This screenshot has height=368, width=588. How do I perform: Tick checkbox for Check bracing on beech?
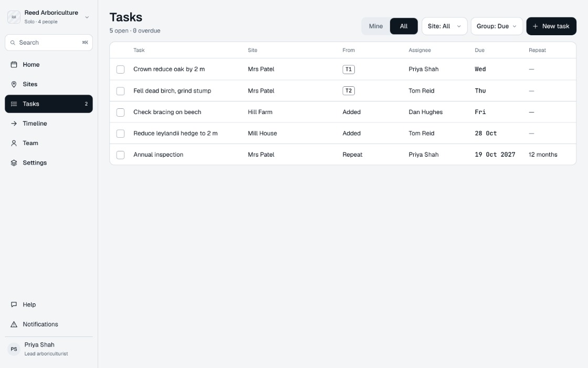click(x=120, y=113)
